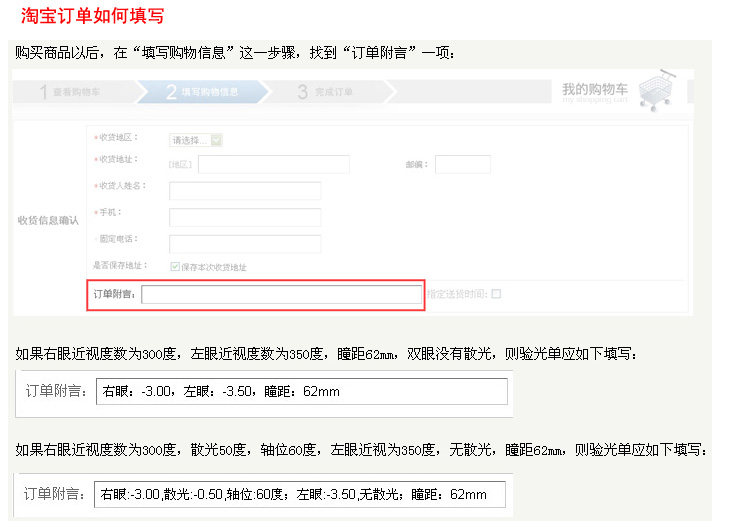Screen dimensions: 750x527
Task: Select step 2 填写购物信息 tab
Action: (x=203, y=91)
